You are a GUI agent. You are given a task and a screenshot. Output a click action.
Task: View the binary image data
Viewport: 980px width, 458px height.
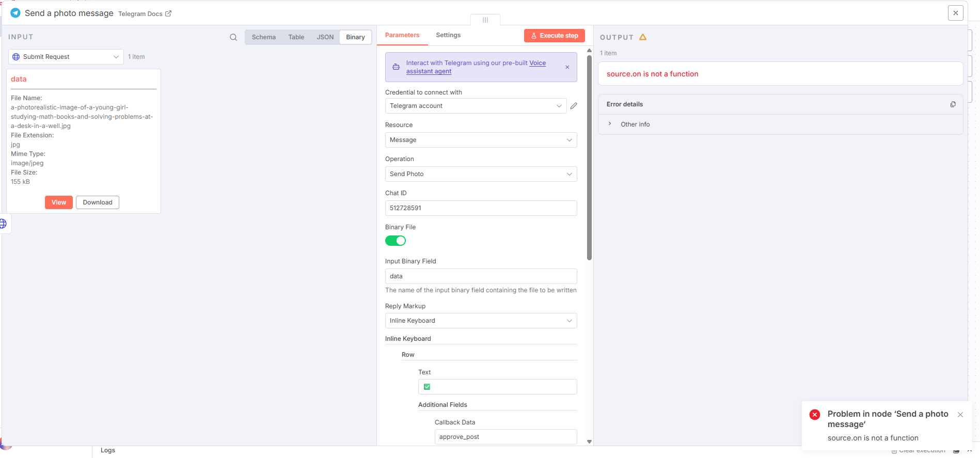click(x=58, y=202)
